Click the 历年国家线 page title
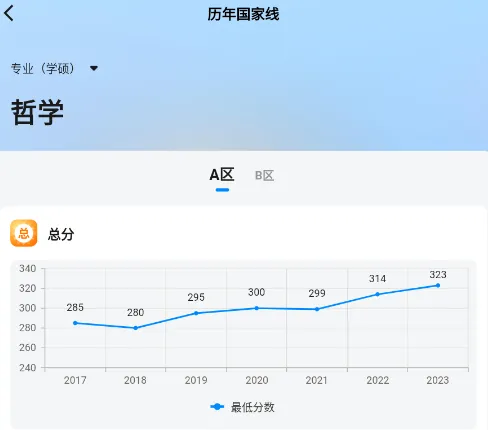Viewport: 488px width, 430px height. [x=243, y=14]
